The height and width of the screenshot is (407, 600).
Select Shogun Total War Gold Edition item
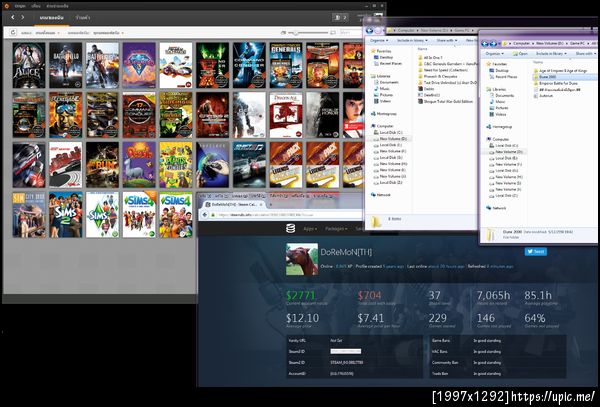pyautogui.click(x=445, y=101)
